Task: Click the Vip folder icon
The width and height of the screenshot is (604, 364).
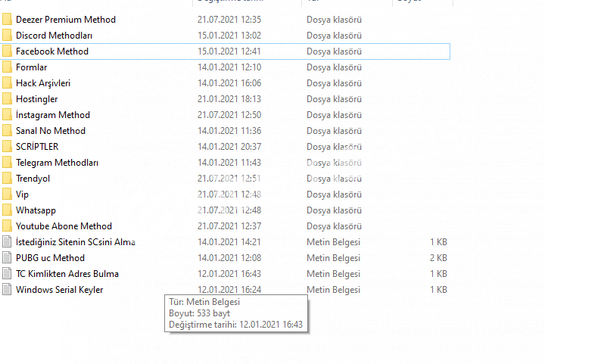Action: click(7, 194)
